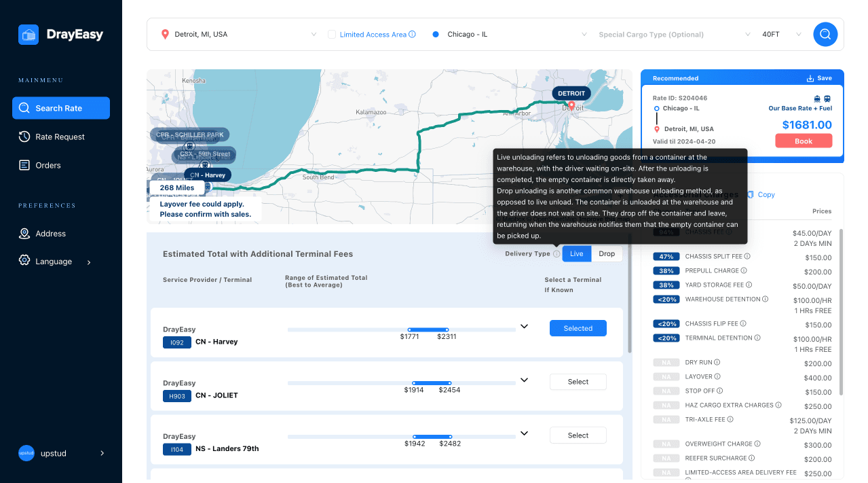This screenshot has height=483, width=868.
Task: Click the H903 terminal code badge
Action: pos(177,396)
